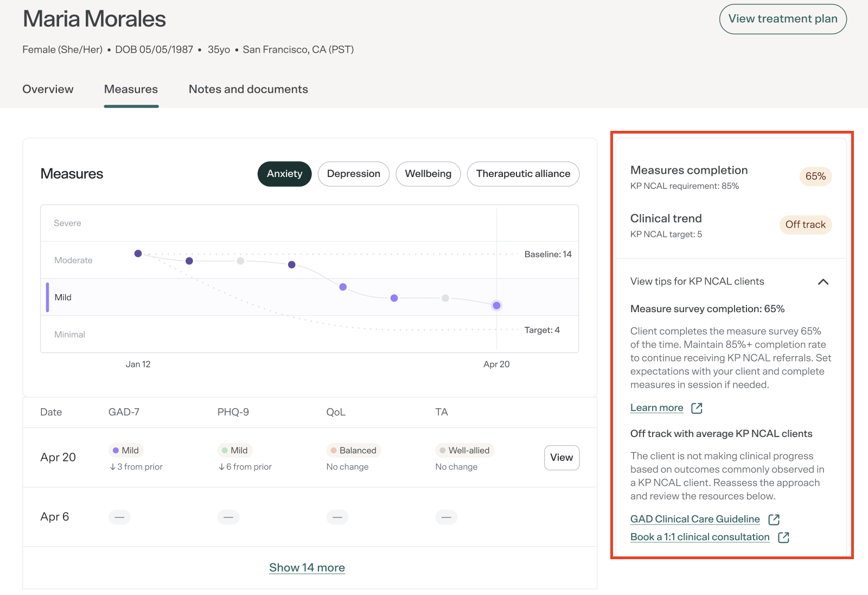Click View button for Apr 20 row

coord(561,458)
